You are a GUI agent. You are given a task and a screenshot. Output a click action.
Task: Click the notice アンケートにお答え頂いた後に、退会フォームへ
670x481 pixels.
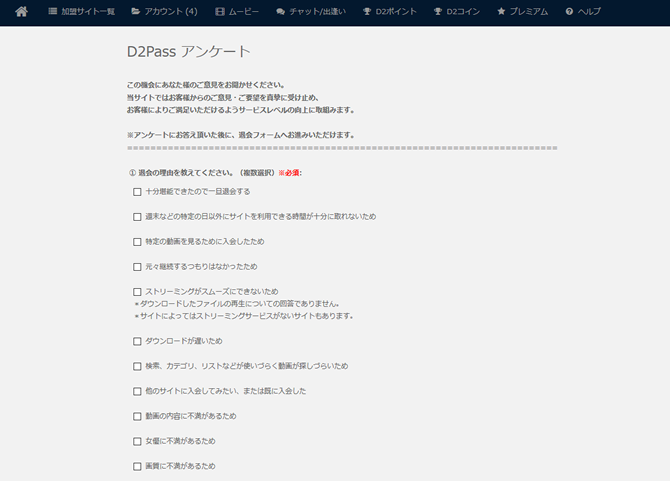[241, 135]
